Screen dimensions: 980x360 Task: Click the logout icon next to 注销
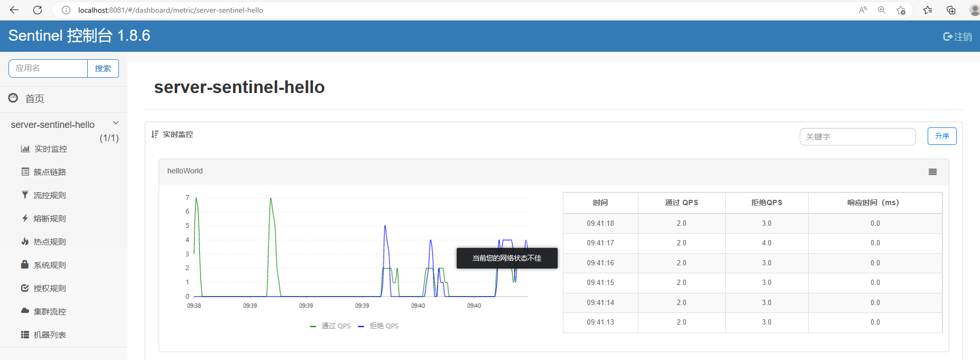pyautogui.click(x=948, y=36)
